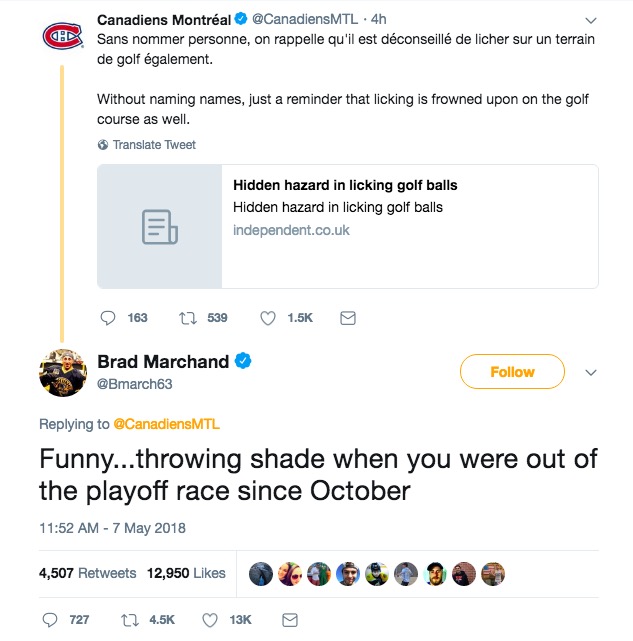Screen dimensions: 633x641
Task: Follow Brad Marchand
Action: tap(512, 372)
